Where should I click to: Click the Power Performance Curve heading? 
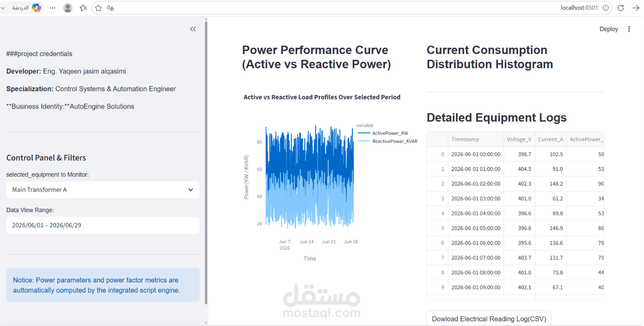tap(317, 57)
